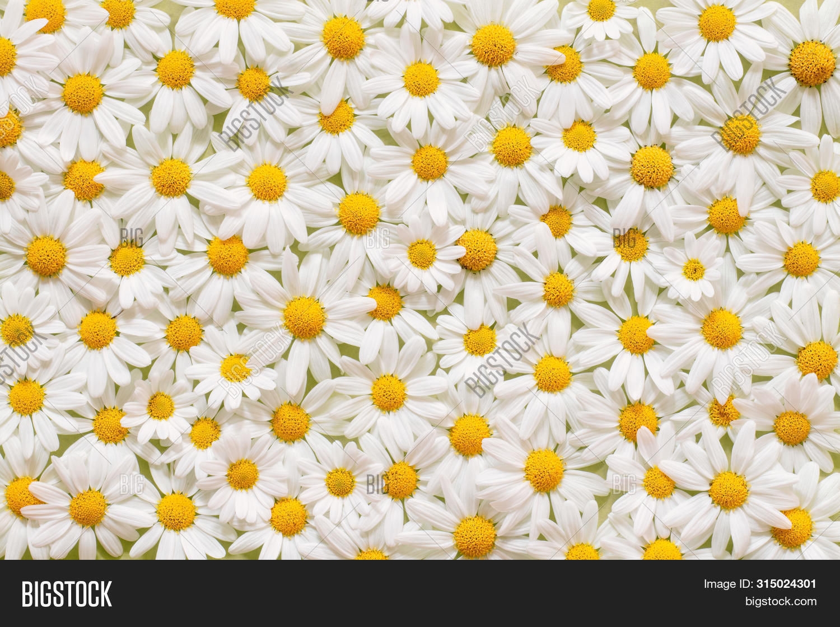The width and height of the screenshot is (840, 627).
Task: Click the diagonal BIGSTOCK watermark at the photo's center
Action: click(502, 360)
